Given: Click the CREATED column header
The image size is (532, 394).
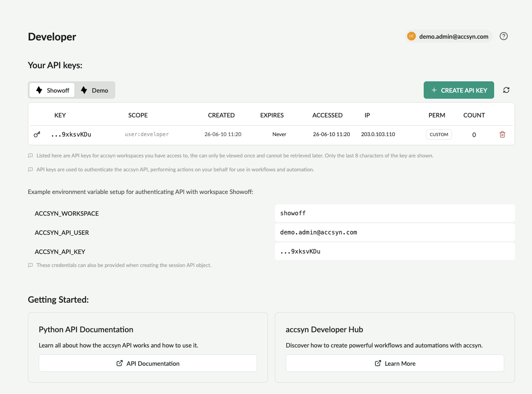Looking at the screenshot, I should (x=221, y=115).
